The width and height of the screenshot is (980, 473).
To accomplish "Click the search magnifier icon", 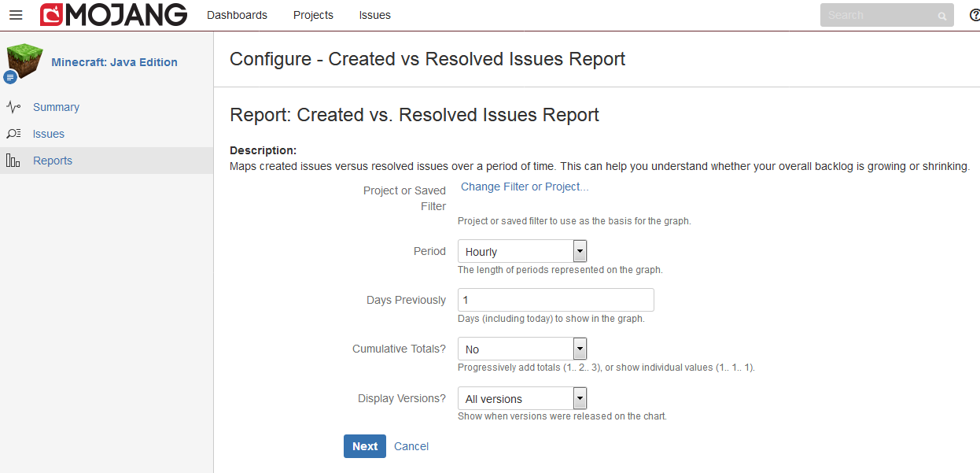I will [941, 16].
